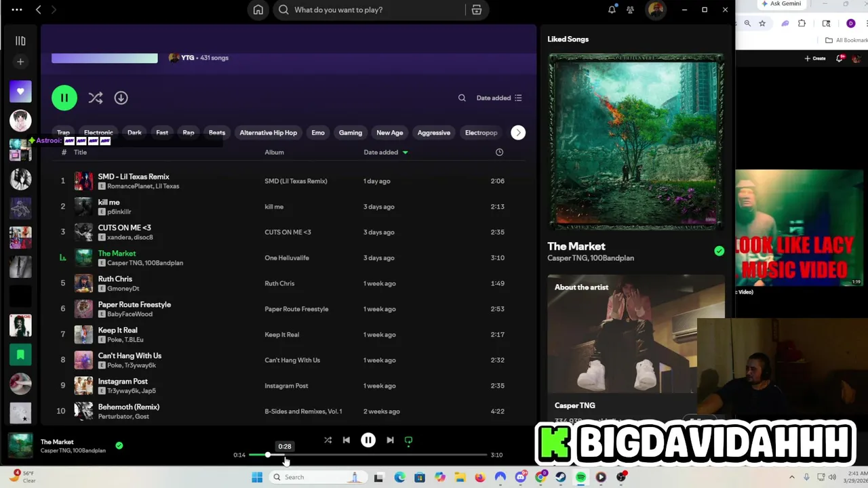
Task: Open Liked Songs heart tile in sidebar
Action: 20,91
